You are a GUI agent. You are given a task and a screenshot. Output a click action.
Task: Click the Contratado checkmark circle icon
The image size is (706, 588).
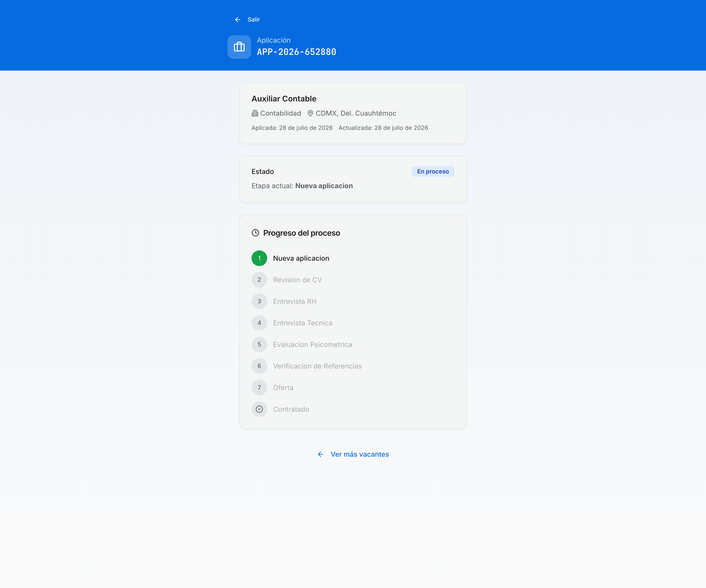[259, 409]
